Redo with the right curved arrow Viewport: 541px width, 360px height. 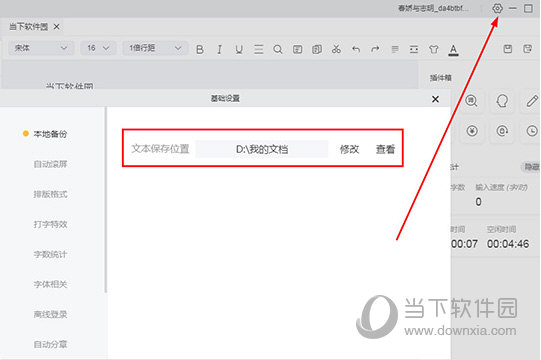(x=375, y=49)
